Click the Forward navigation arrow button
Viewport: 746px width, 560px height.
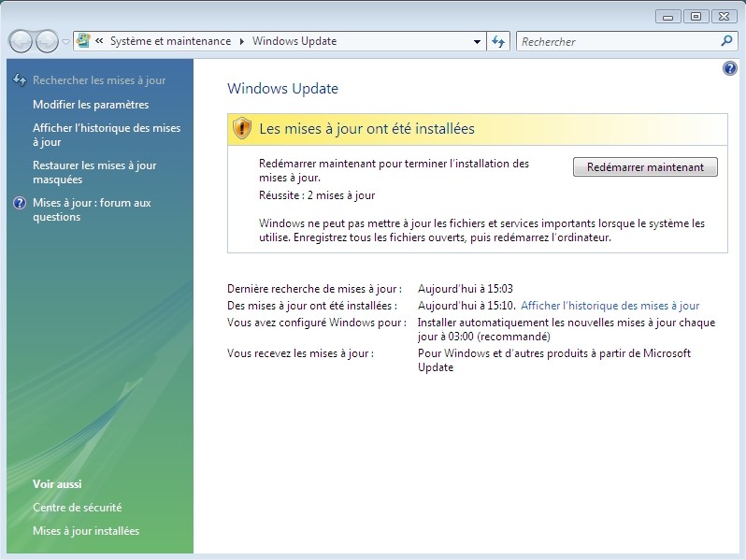tap(46, 41)
